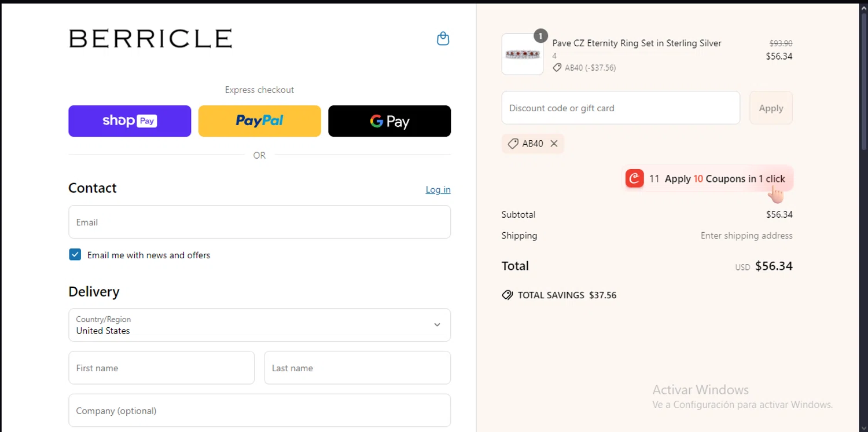
Task: Click the ring set product thumbnail
Action: point(523,54)
